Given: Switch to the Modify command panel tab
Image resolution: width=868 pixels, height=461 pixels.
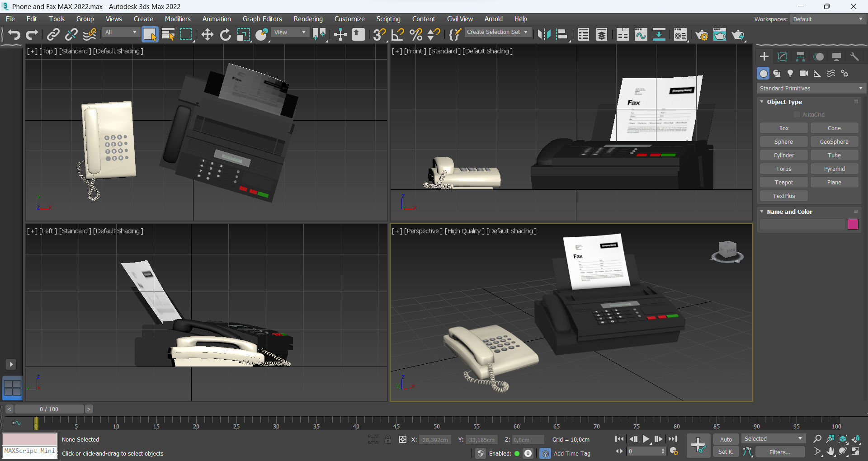Looking at the screenshot, I should click(782, 56).
